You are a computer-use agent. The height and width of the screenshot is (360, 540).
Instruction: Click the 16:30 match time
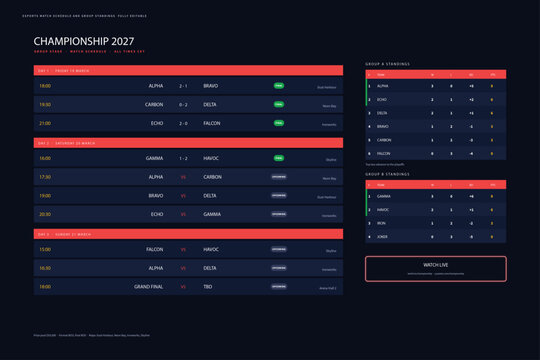(x=45, y=268)
